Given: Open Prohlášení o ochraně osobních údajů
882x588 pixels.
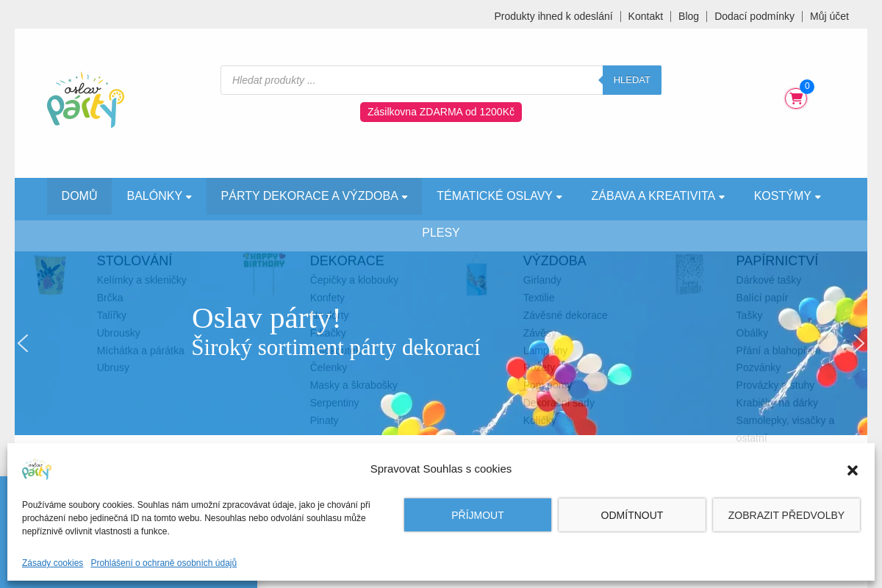Looking at the screenshot, I should (x=164, y=563).
